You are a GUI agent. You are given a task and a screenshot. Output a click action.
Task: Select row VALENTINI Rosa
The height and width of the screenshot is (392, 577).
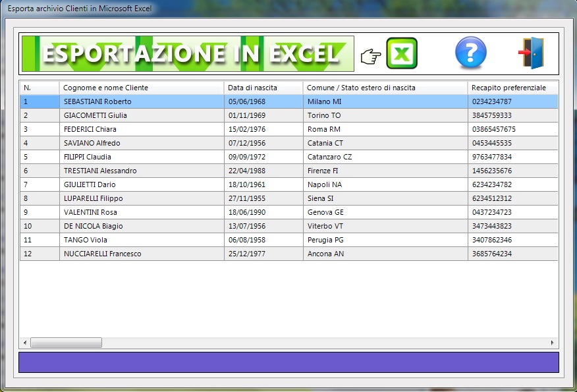coord(289,212)
